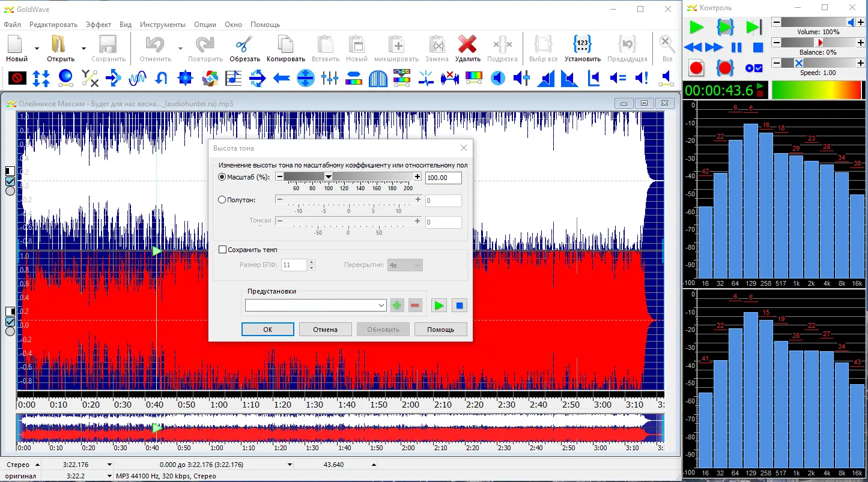Click the green preview play button in dialog

point(439,306)
